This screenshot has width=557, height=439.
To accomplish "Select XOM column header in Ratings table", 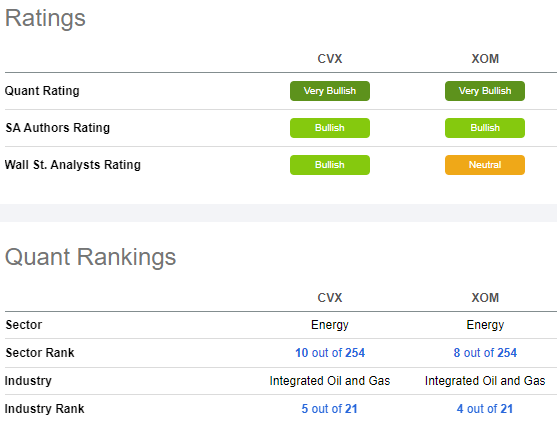I will pos(485,59).
